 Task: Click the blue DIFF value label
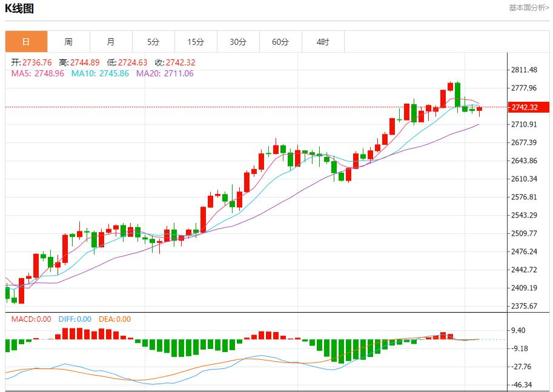tap(75, 319)
